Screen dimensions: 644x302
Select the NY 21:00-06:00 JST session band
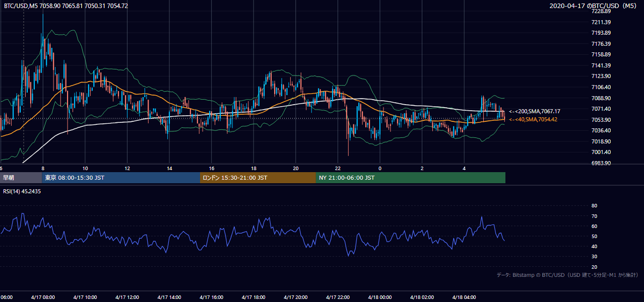(411, 178)
